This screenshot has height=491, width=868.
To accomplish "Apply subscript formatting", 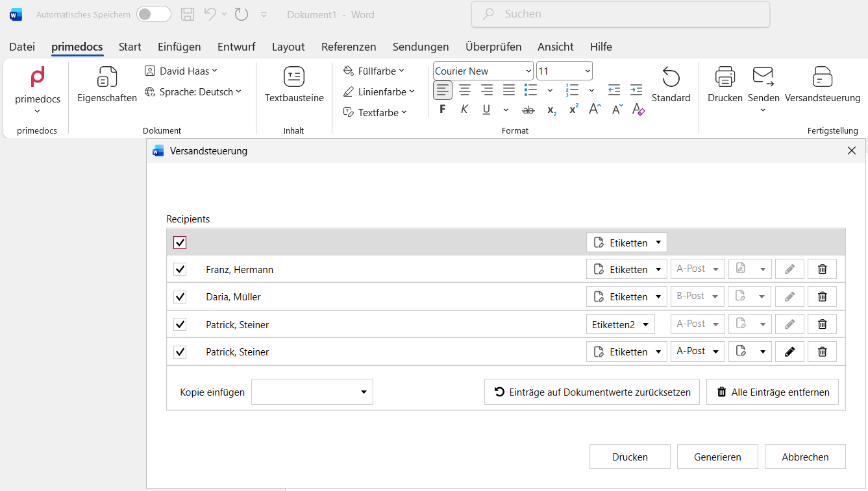I will [x=551, y=110].
